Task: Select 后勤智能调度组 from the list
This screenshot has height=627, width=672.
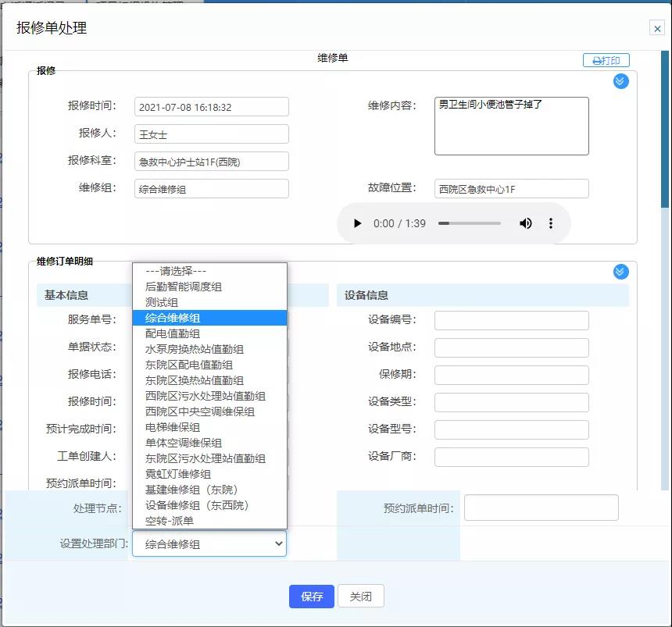Action: click(184, 287)
